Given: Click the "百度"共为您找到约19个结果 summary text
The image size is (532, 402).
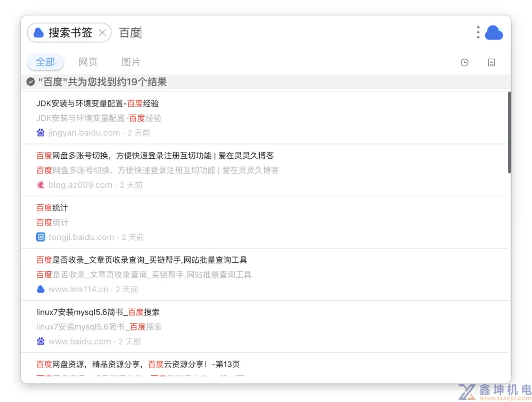Looking at the screenshot, I should click(102, 82).
